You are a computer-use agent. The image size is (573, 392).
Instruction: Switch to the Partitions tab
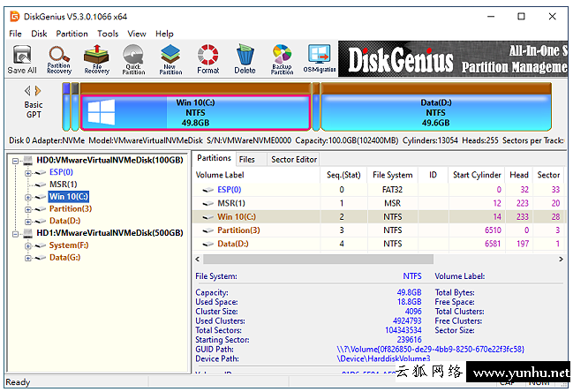(214, 158)
